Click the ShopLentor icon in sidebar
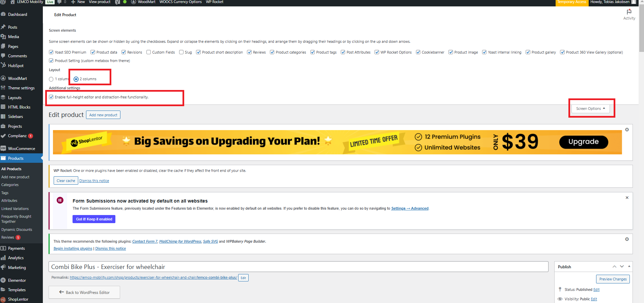This screenshot has height=303, width=644. pos(3,299)
